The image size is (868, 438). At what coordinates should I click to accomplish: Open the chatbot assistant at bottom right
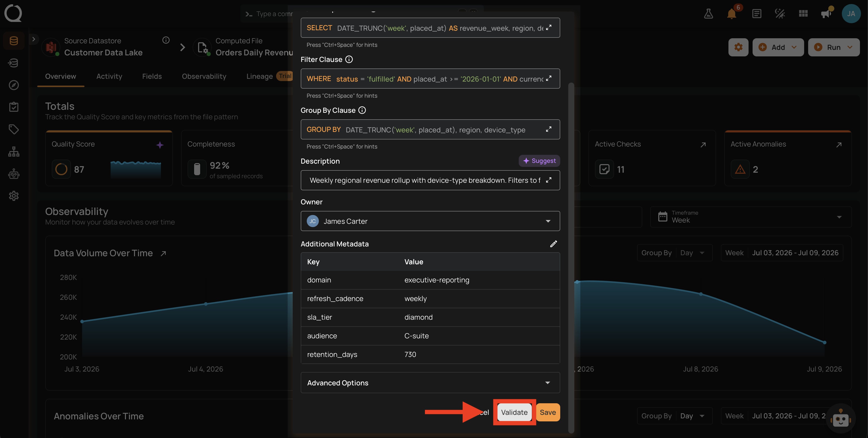(840, 419)
